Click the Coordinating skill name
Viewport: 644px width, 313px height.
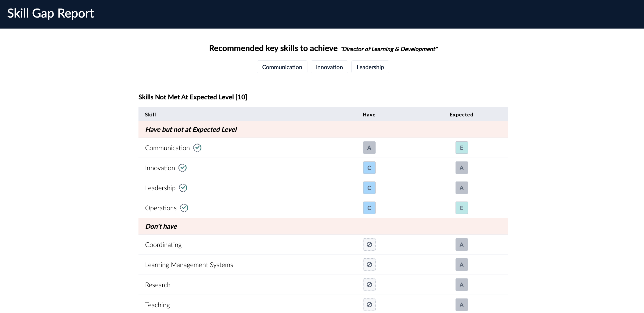pyautogui.click(x=163, y=245)
